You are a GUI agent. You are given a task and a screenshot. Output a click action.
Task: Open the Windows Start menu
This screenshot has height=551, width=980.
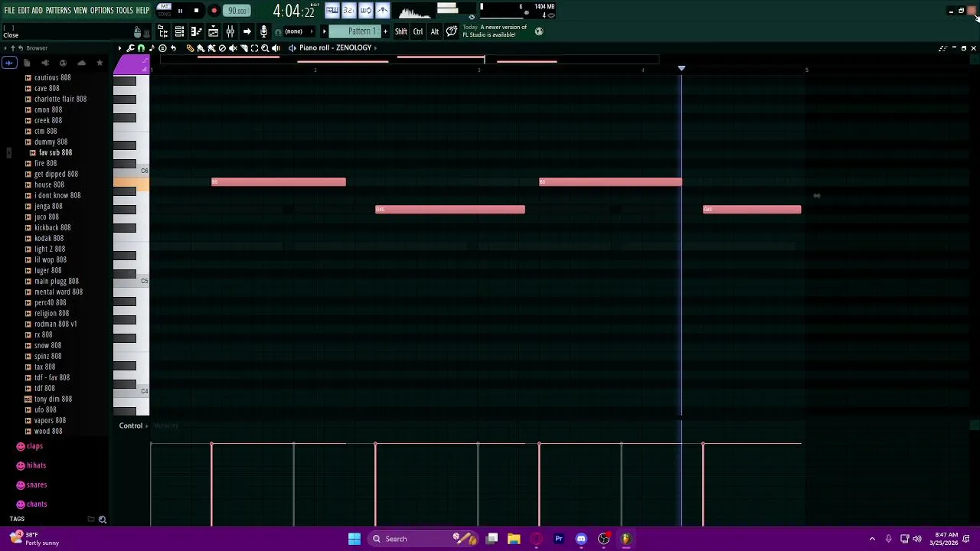coord(354,539)
